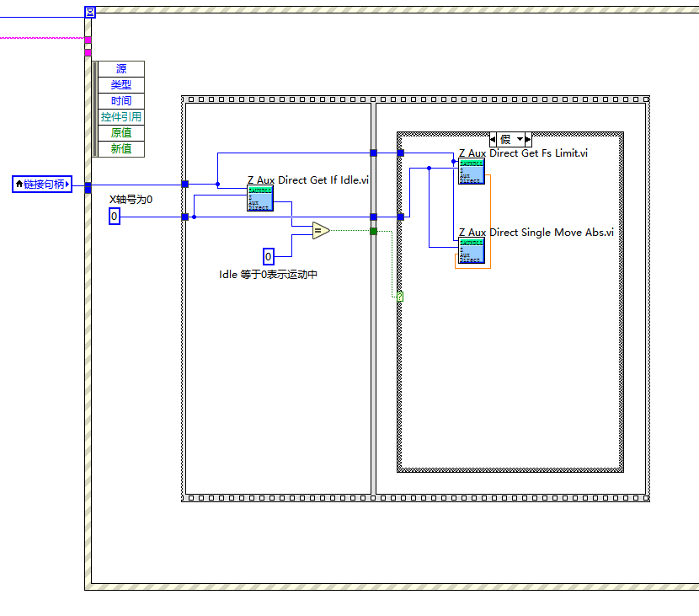Select the Idle 等于0表示运动中 comment label
Screen dimensions: 699x616
[x=270, y=274]
